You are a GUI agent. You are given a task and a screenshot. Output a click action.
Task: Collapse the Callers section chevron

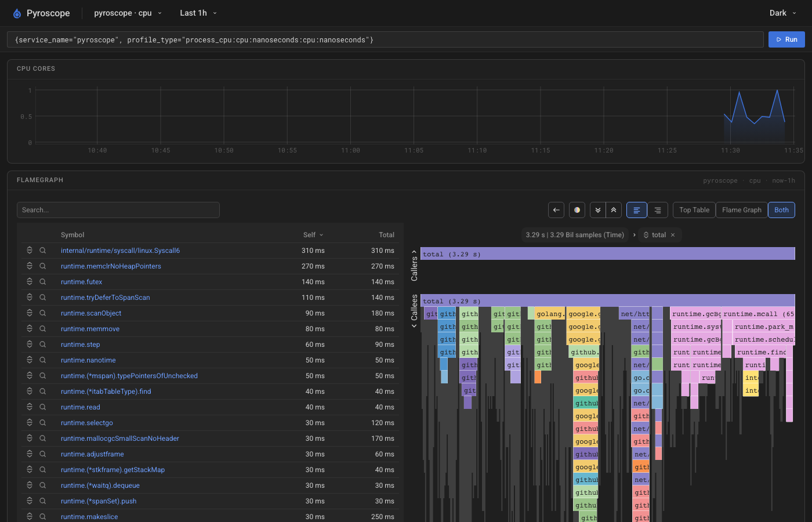414,252
